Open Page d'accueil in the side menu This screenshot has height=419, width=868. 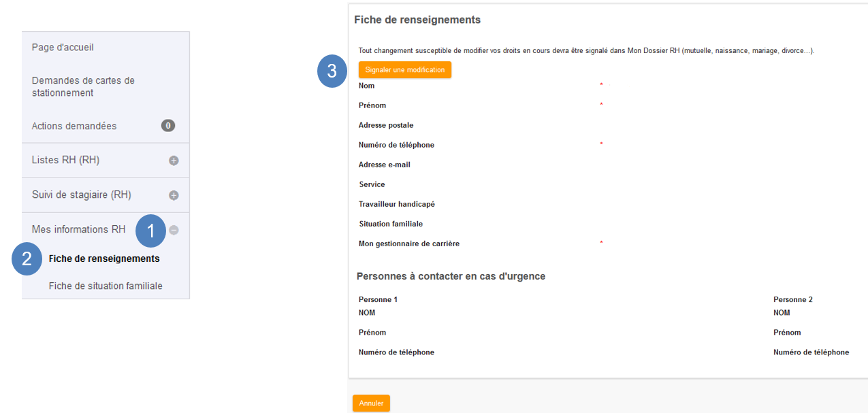point(106,48)
